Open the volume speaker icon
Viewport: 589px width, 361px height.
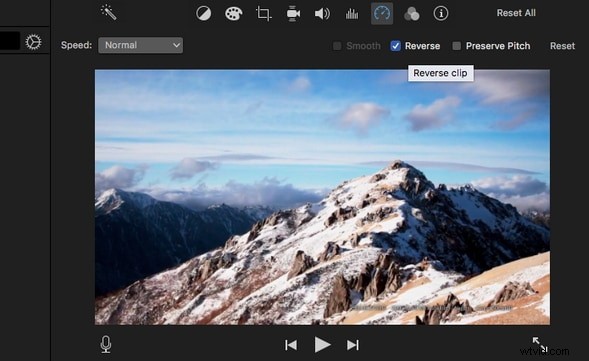click(x=322, y=14)
